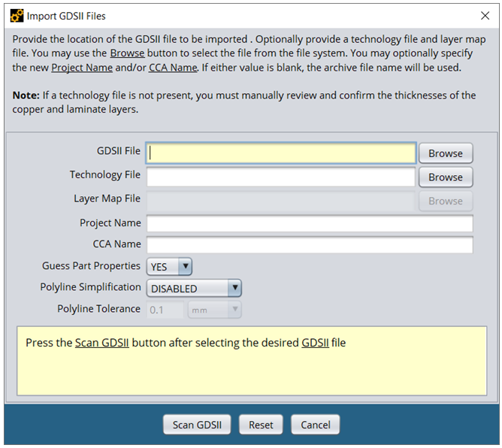
Task: Expand the Polyline Simplification dropdown
Action: click(x=194, y=288)
